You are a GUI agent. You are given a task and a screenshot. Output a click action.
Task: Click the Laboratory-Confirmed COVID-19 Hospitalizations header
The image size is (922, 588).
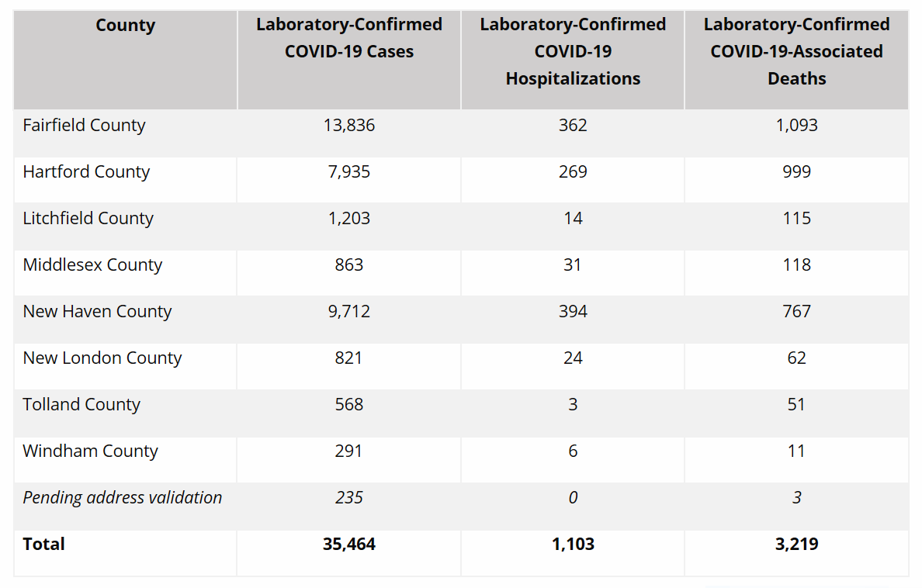coord(573,51)
